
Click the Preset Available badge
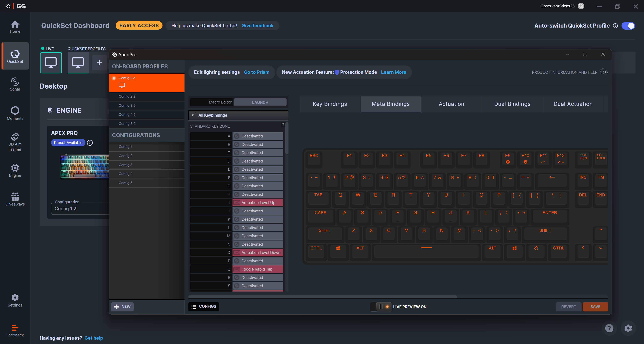tap(68, 143)
